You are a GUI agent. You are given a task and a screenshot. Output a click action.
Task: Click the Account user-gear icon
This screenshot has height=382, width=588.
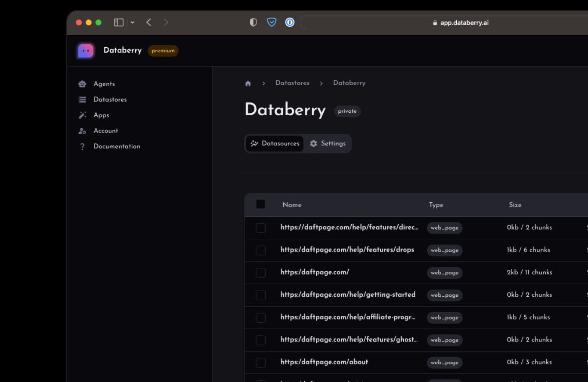tap(82, 131)
